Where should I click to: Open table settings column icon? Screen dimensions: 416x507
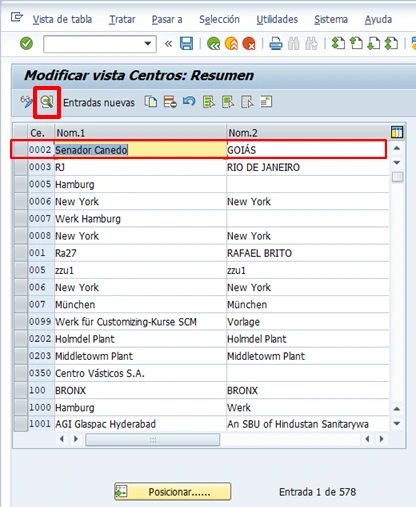pyautogui.click(x=397, y=132)
